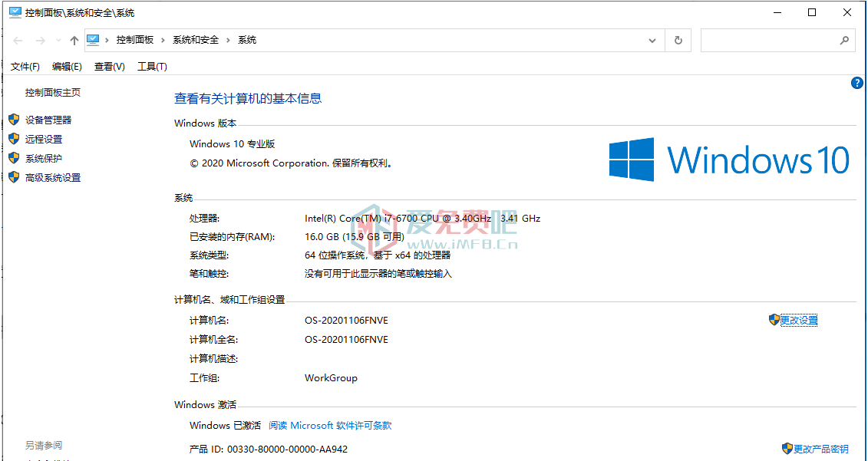Read 阅读 Microsoft 软件许可条款 link

[x=330, y=426]
